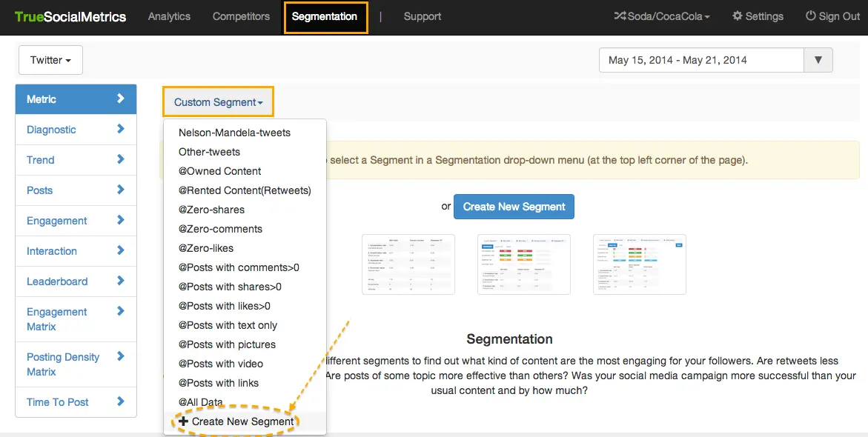
Task: Click the plus icon for Create New Segment
Action: (184, 421)
